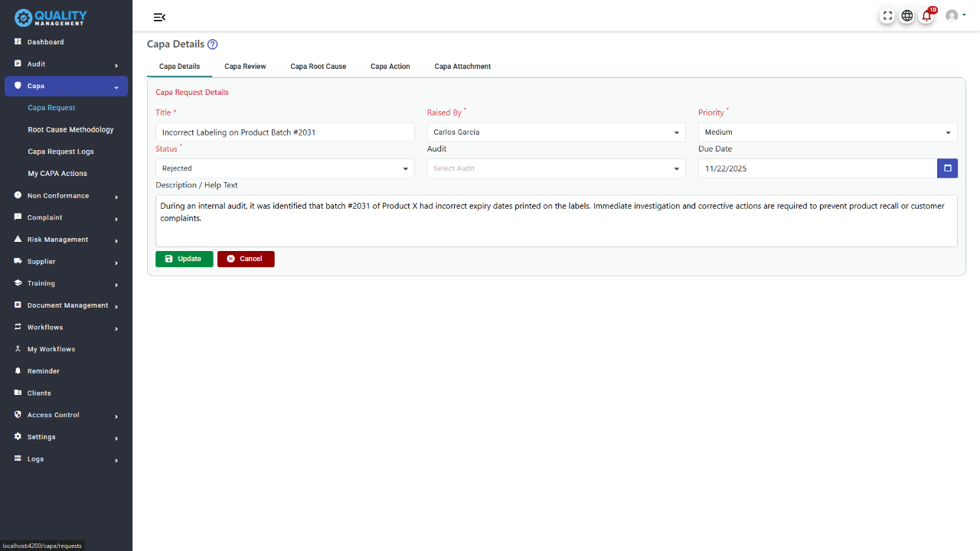
Task: Switch to the Capa Root Cause tab
Action: pyautogui.click(x=318, y=67)
